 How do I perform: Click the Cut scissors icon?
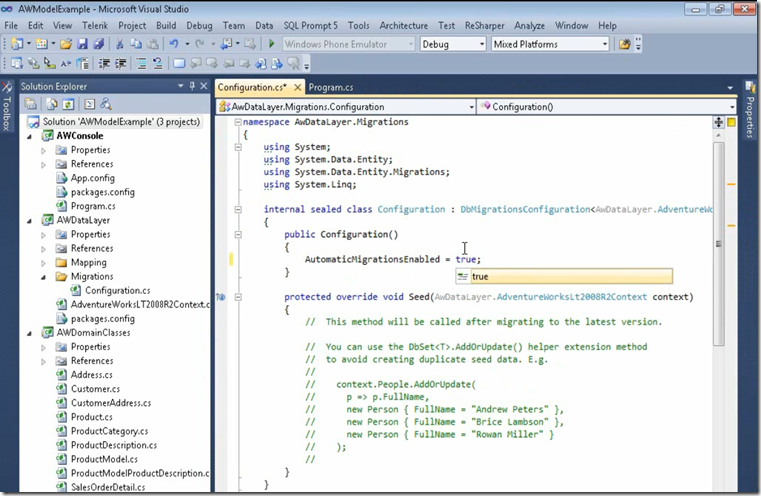[x=119, y=44]
